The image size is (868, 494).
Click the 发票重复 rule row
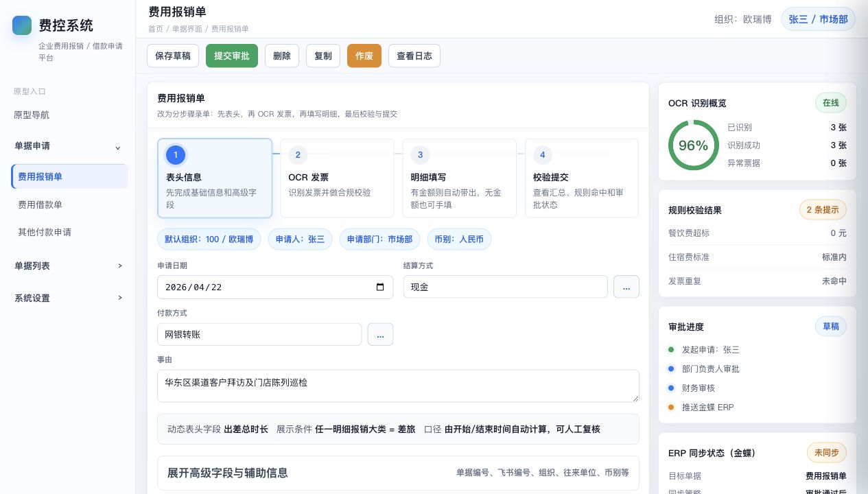[x=758, y=281]
